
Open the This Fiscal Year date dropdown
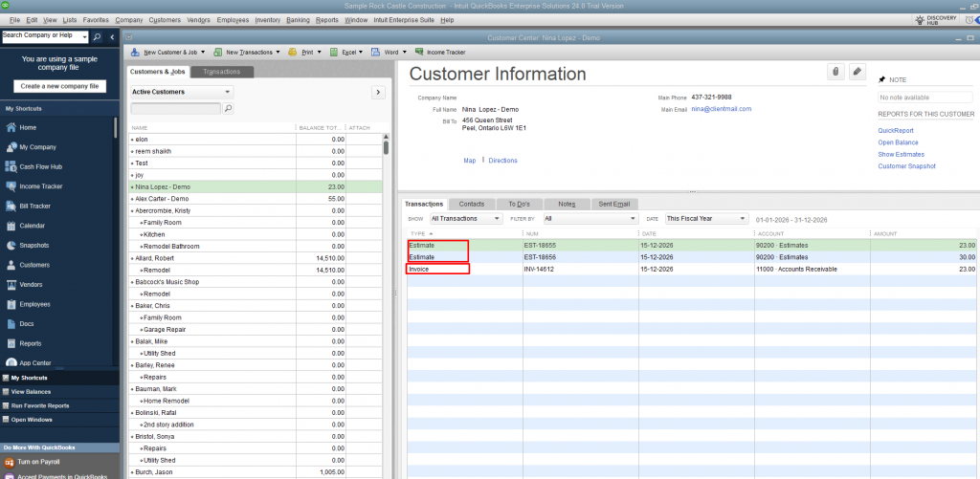click(706, 218)
